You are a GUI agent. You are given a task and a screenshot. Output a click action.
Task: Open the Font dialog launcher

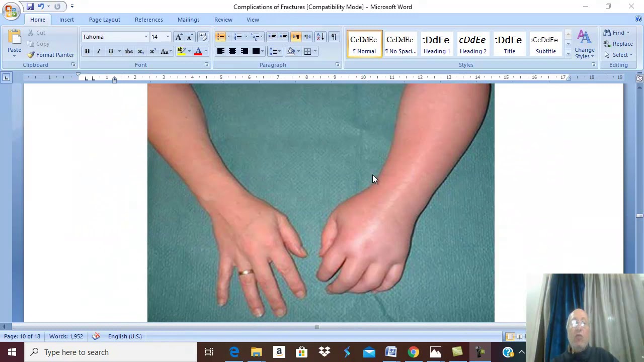click(x=206, y=65)
